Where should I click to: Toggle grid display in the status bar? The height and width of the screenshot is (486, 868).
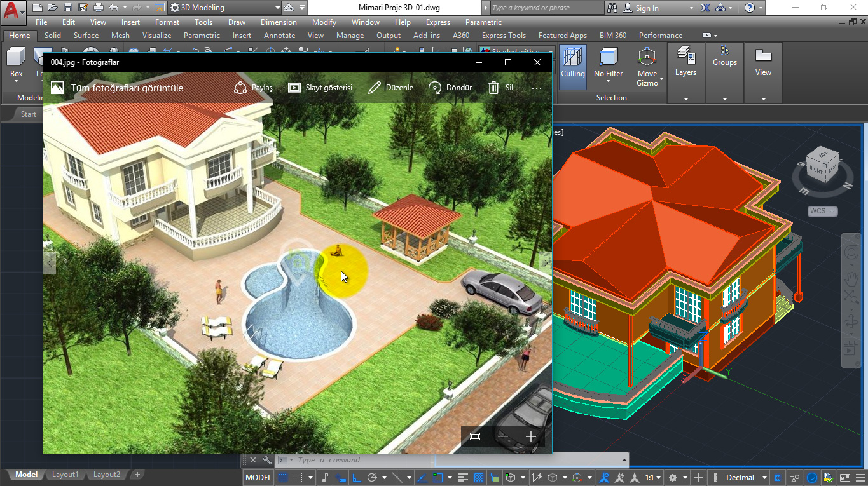click(284, 478)
